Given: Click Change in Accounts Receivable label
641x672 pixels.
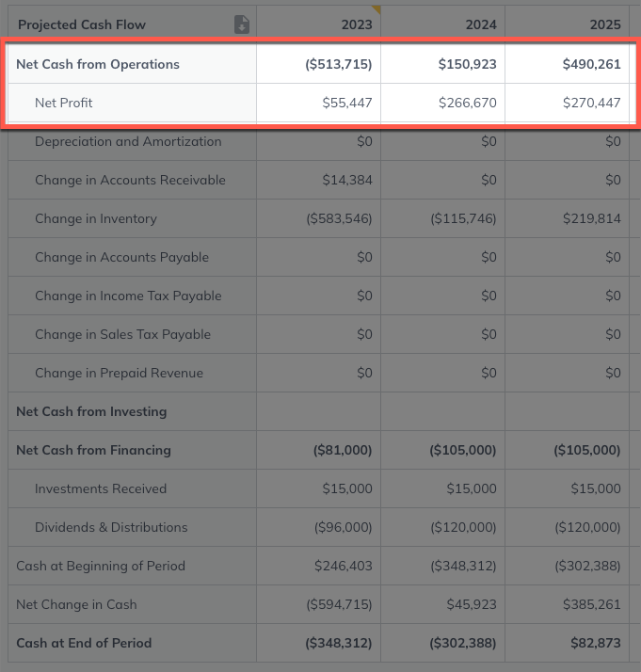Looking at the screenshot, I should coord(130,180).
